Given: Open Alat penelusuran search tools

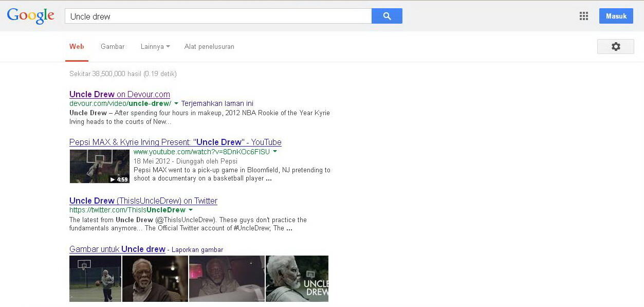Looking at the screenshot, I should tap(209, 46).
